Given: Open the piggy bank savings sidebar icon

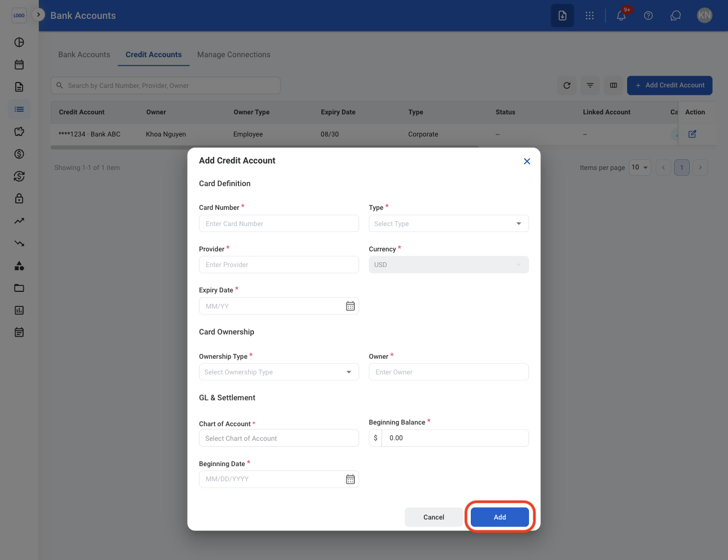Looking at the screenshot, I should click(19, 132).
